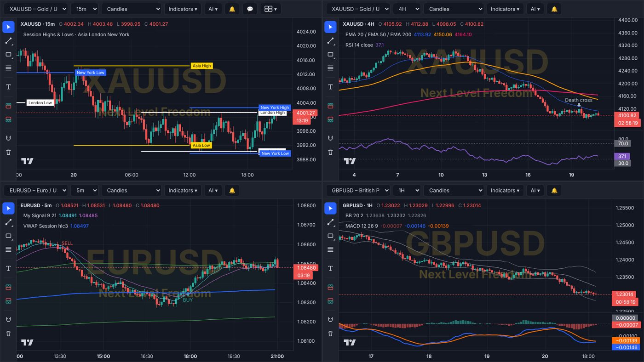This screenshot has width=644, height=362.
Task: Activate the text tool in XAUUSD 4H chart
Action: [330, 87]
